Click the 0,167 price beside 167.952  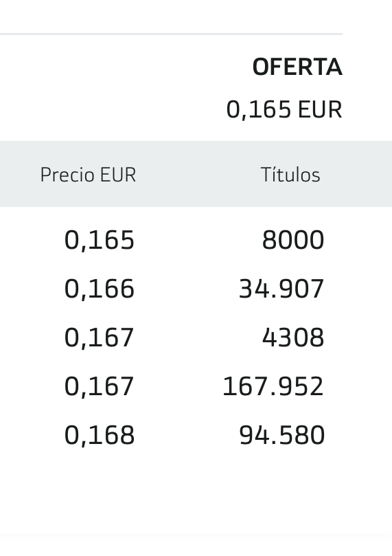tap(99, 386)
